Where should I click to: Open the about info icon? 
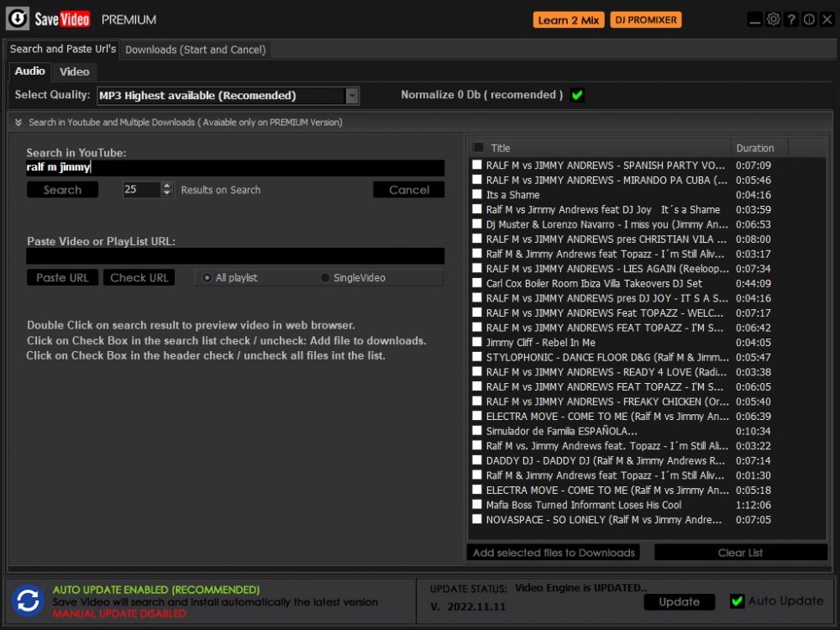[x=809, y=19]
